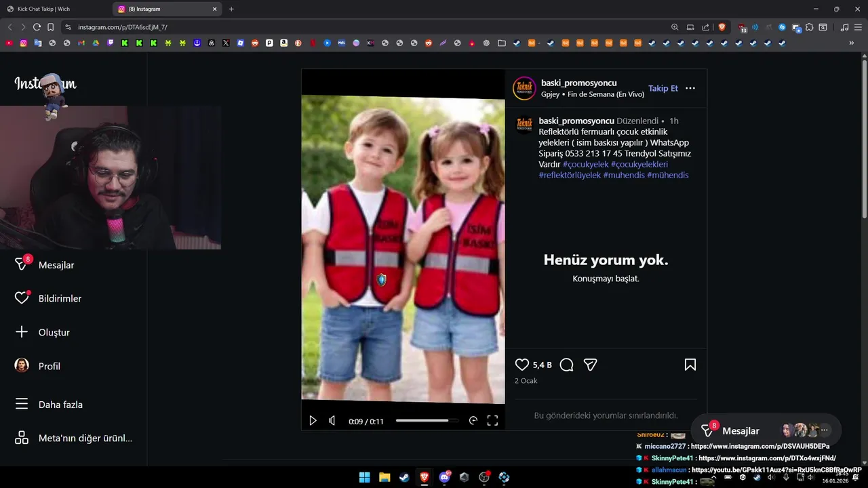Expand video to fullscreen
The image size is (868, 488).
tap(493, 421)
